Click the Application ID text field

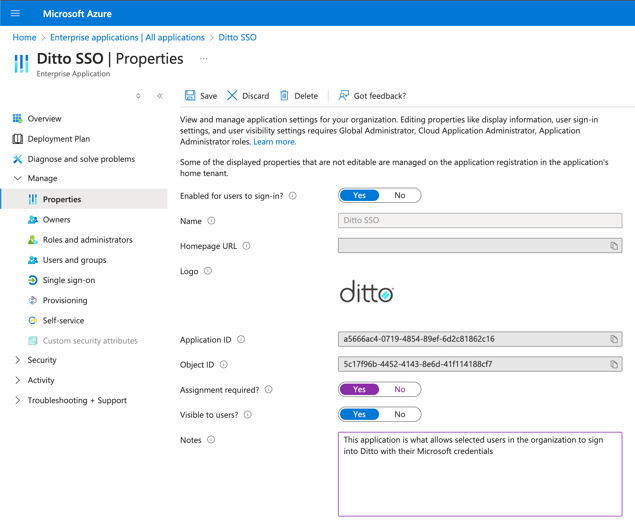coord(480,339)
